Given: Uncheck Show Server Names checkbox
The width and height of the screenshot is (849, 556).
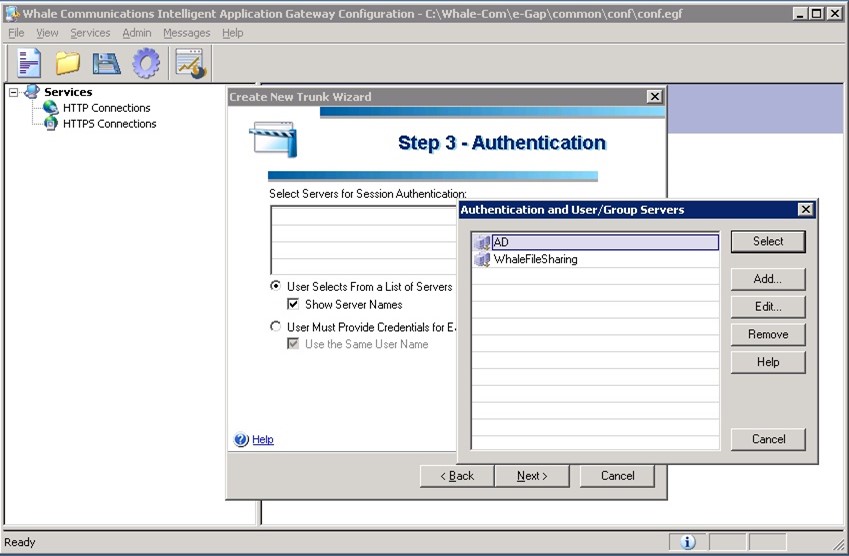Looking at the screenshot, I should 293,305.
